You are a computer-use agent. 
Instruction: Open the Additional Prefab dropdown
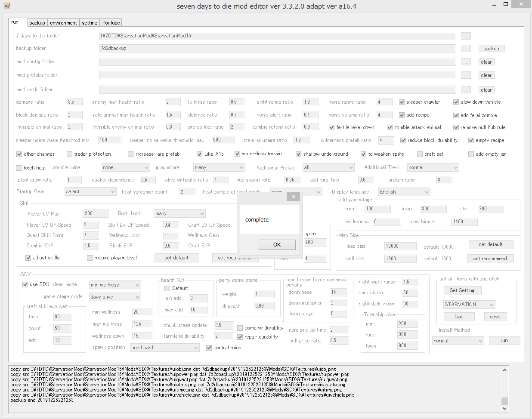(x=328, y=167)
